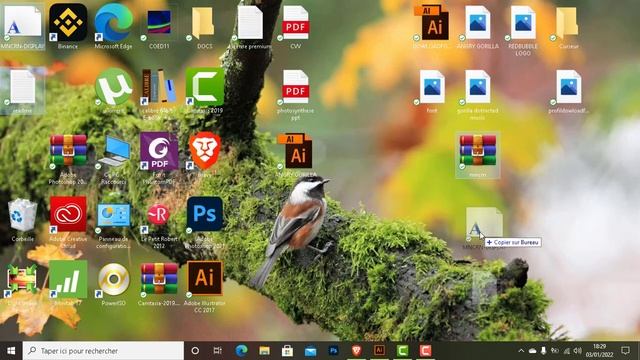This screenshot has width=640, height=360.
Task: Click the Taper ici pour rechercher box
Action: point(103,351)
